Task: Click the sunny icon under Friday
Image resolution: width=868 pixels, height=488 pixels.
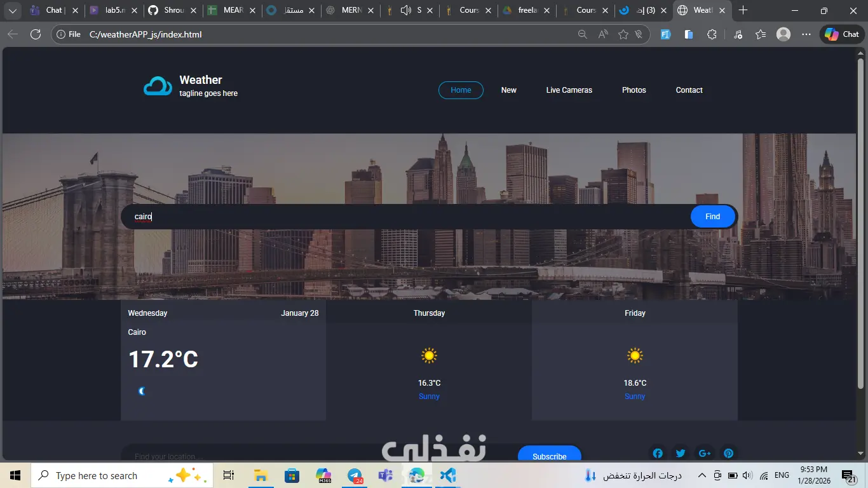Action: coord(635,356)
